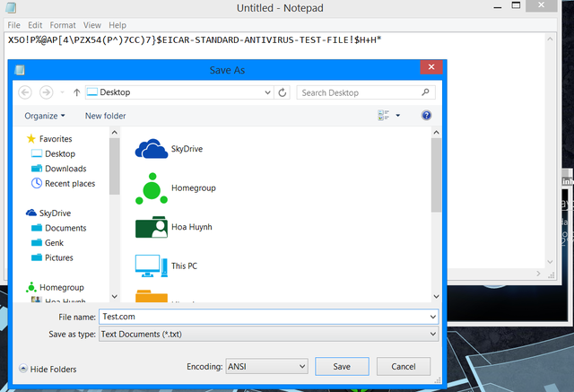Open the view options dropdown arrow

398,116
